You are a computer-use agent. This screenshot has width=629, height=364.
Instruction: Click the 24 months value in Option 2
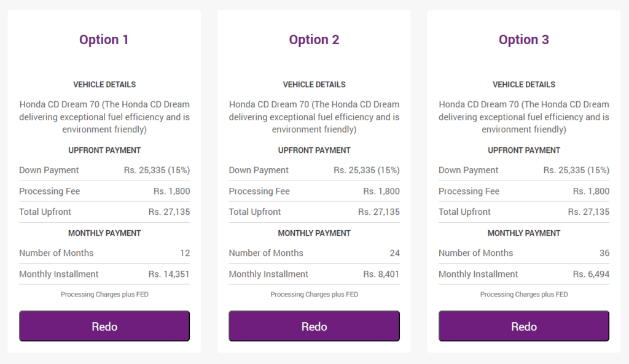(395, 253)
